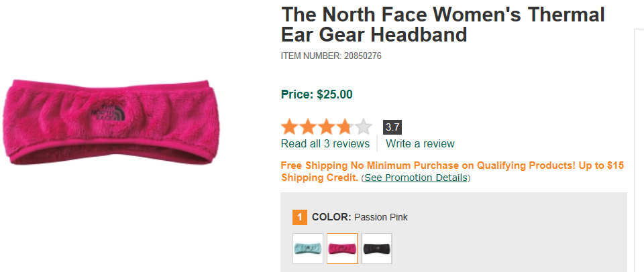Image resolution: width=644 pixels, height=272 pixels.
Task: Open the See Promotion Details link
Action: click(416, 178)
